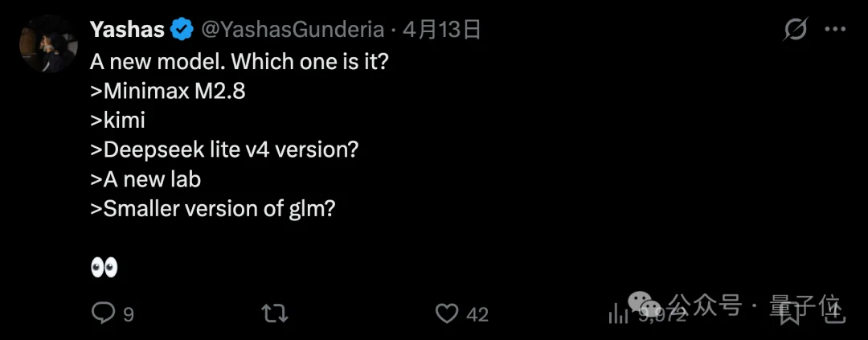
Task: Click the 4月13日 post date
Action: tap(441, 31)
